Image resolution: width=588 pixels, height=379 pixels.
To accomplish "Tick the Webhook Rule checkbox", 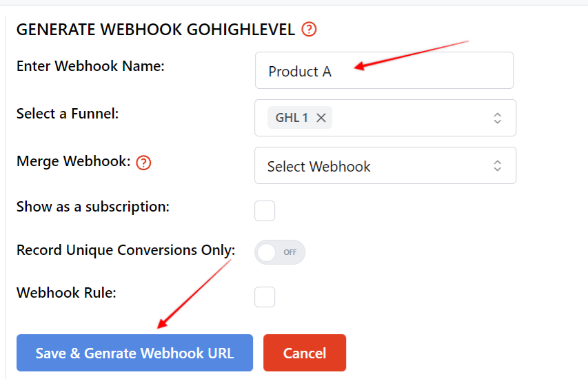I will click(265, 297).
